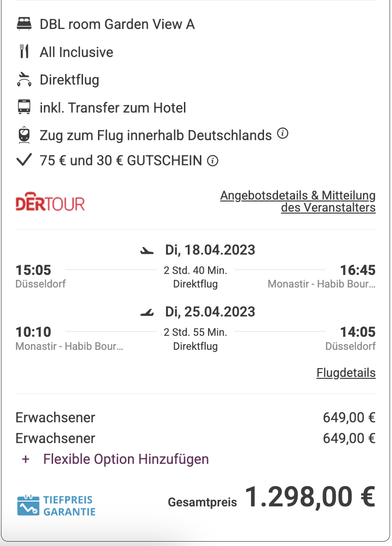The image size is (392, 546).
Task: Click the Direktflug plane route icon
Action: (x=24, y=79)
